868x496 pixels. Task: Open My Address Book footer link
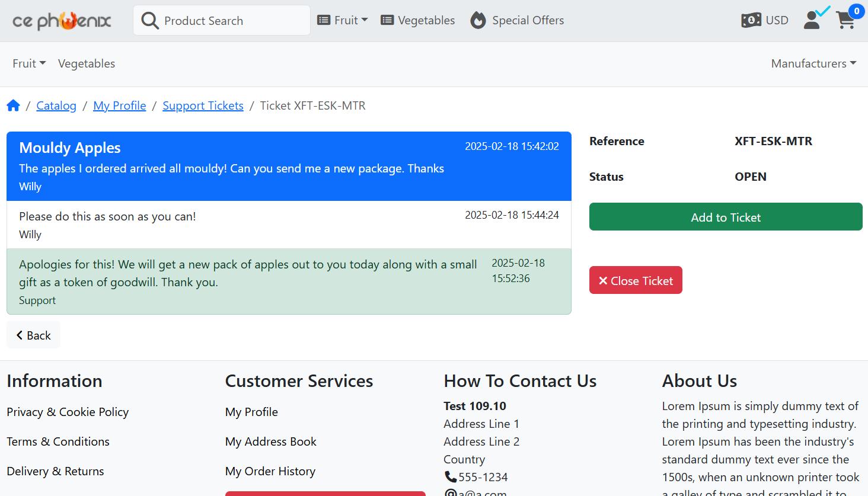tap(271, 441)
